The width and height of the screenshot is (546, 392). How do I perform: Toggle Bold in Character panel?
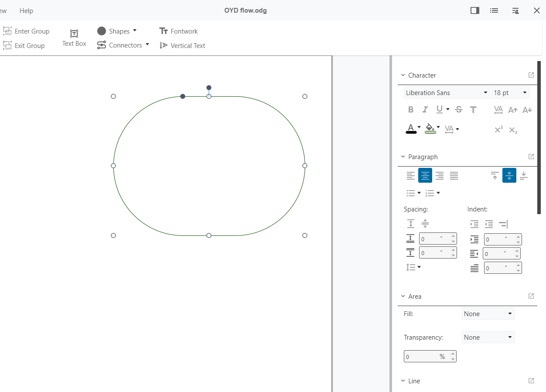pos(410,109)
